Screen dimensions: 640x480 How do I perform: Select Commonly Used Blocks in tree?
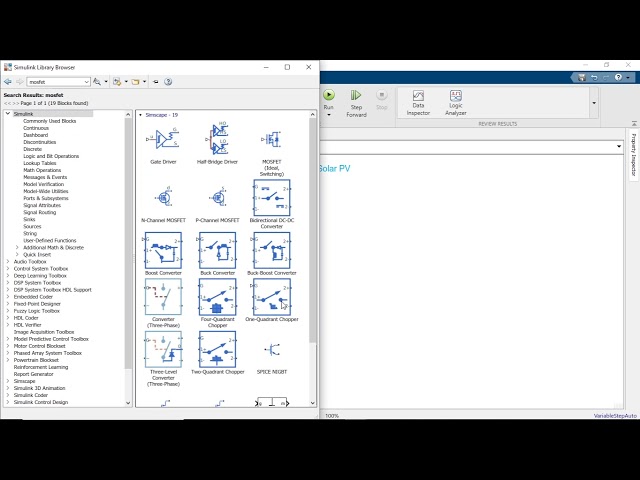coord(49,121)
